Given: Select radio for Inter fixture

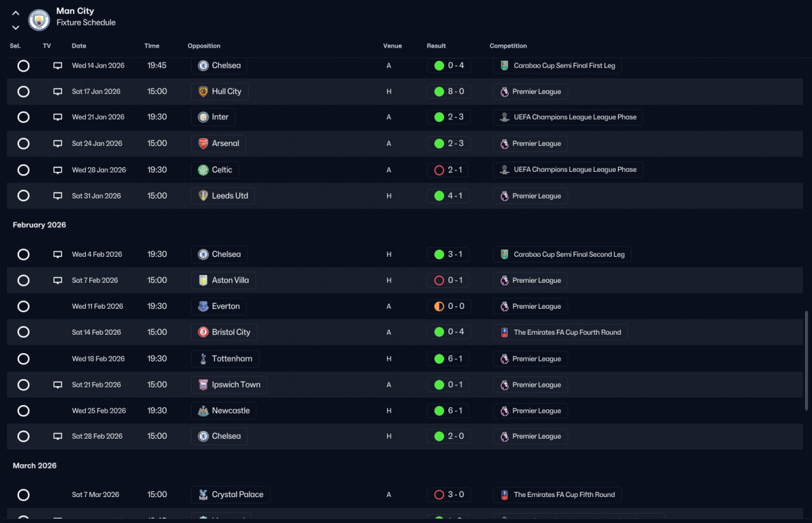Looking at the screenshot, I should [23, 117].
